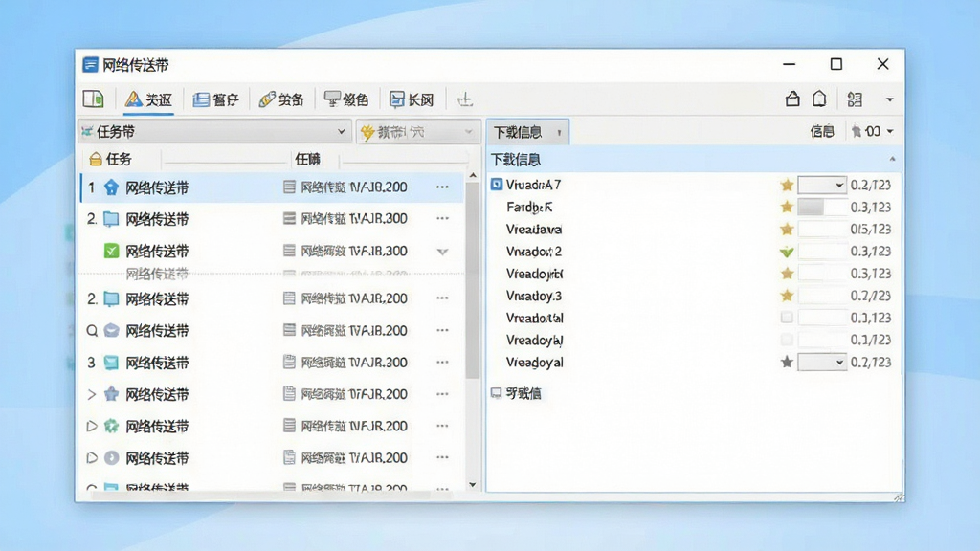Click the green gear icon in task list
The image size is (980, 551).
(111, 426)
